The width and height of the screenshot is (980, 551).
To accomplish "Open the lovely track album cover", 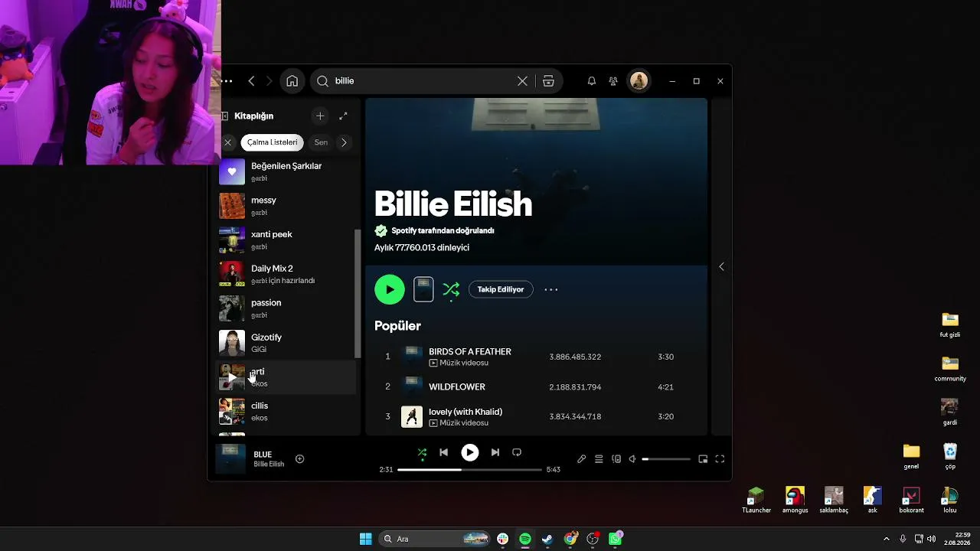I will tap(412, 416).
